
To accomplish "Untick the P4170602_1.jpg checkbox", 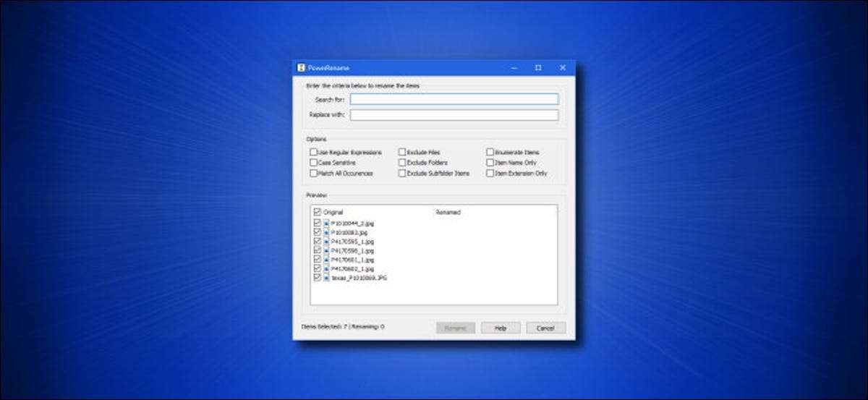I will tap(317, 268).
